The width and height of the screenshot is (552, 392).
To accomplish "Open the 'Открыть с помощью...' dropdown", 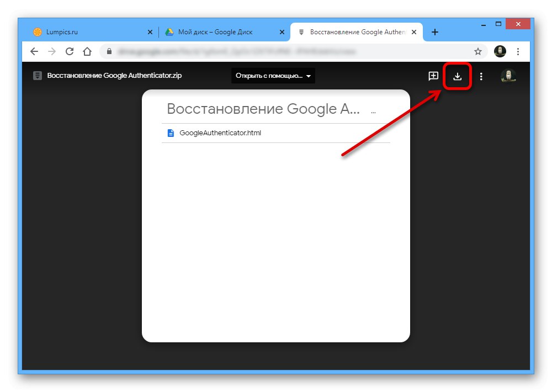I will pos(273,76).
